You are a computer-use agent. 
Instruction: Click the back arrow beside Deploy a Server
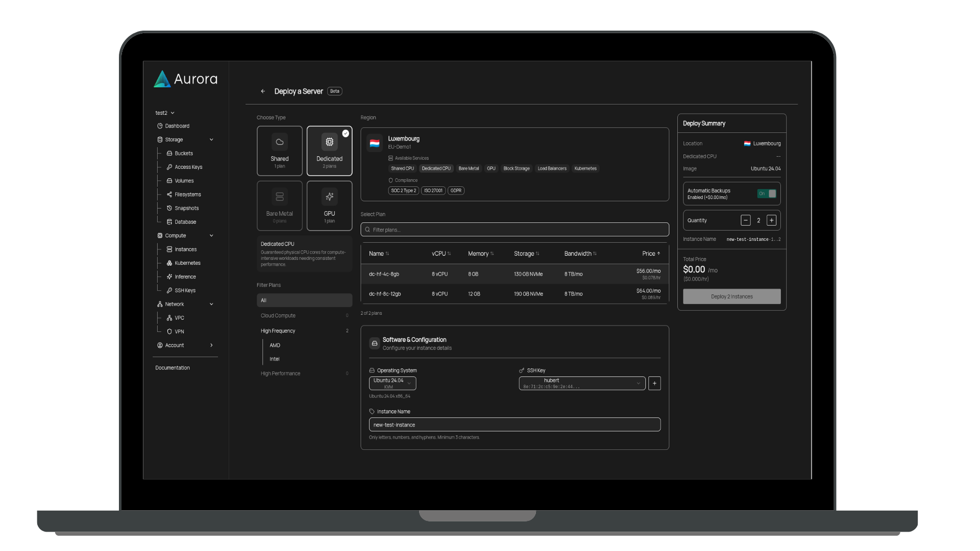point(263,91)
